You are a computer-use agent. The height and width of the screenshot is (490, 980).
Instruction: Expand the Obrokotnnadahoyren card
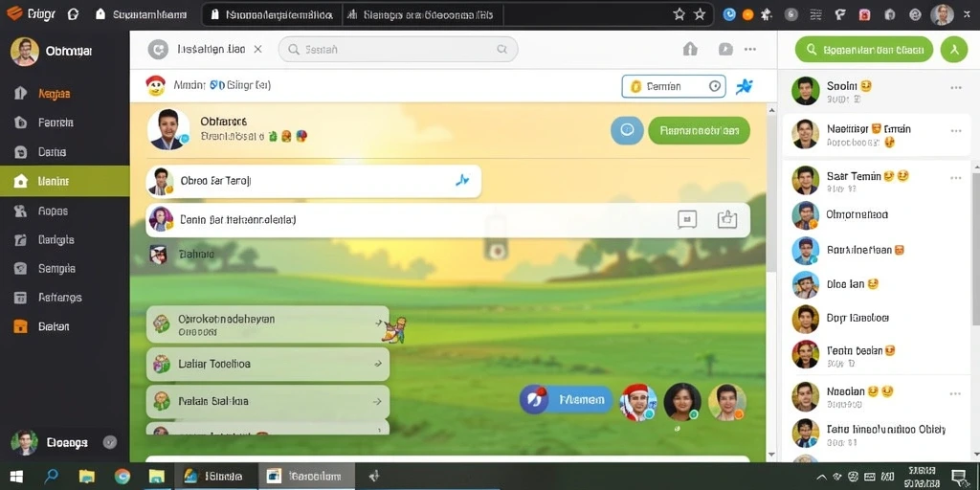point(268,323)
